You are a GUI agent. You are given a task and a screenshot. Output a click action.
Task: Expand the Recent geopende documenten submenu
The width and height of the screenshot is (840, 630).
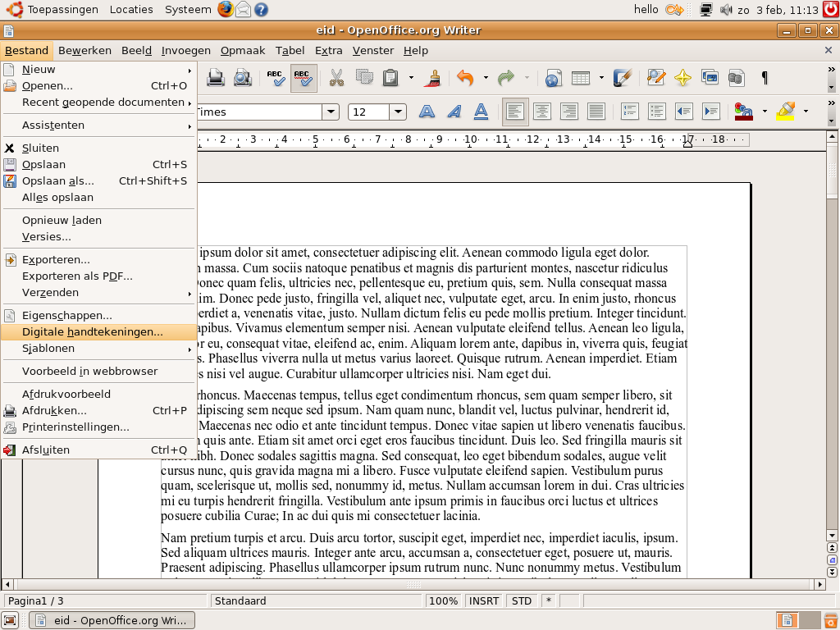click(98, 103)
